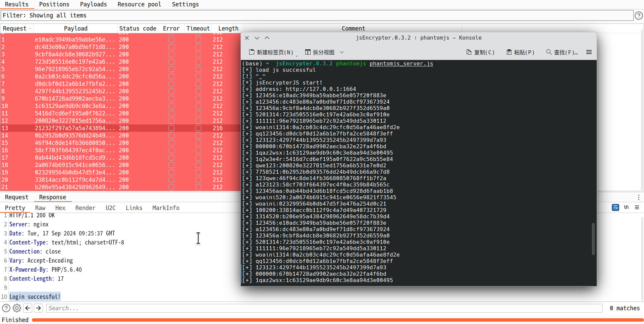
Task: Go to previous search match arrow
Action: pos(28,308)
